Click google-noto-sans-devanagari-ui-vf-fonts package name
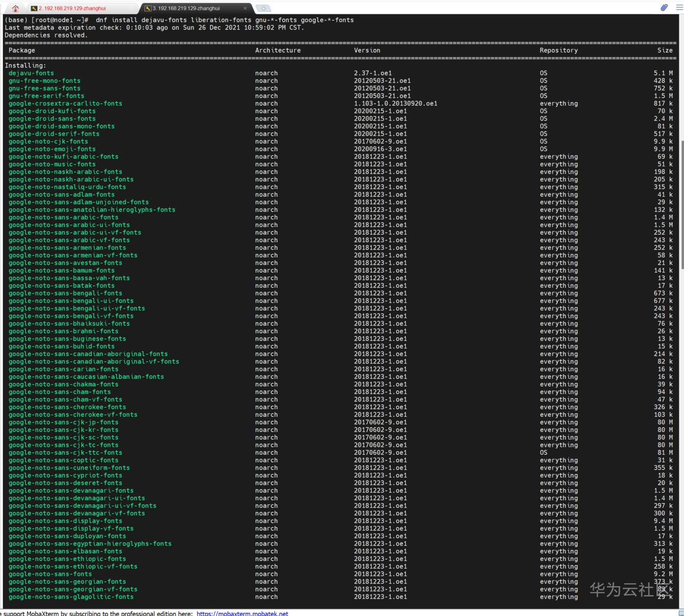 (83, 506)
